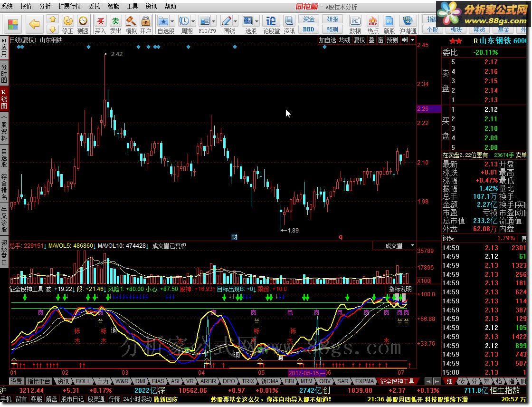Click the 2017-05-15 date marker
Screen dimensions: 532x407
pyautogui.click(x=307, y=373)
